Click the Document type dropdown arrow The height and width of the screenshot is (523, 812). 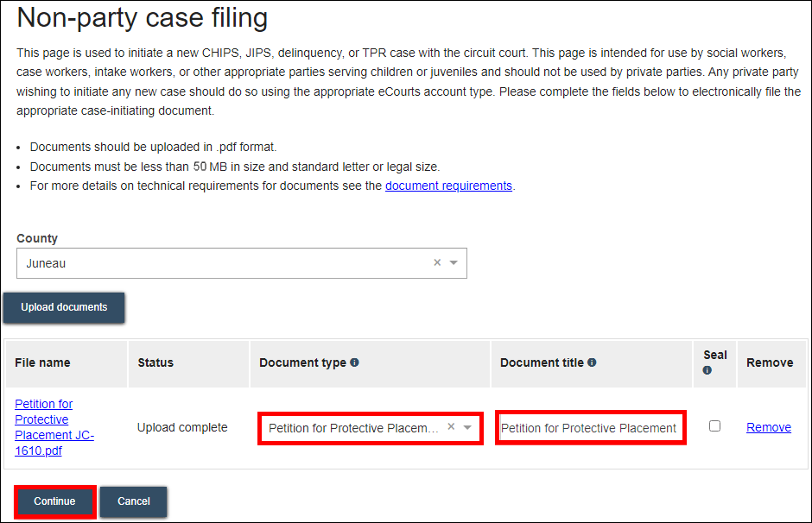(469, 427)
